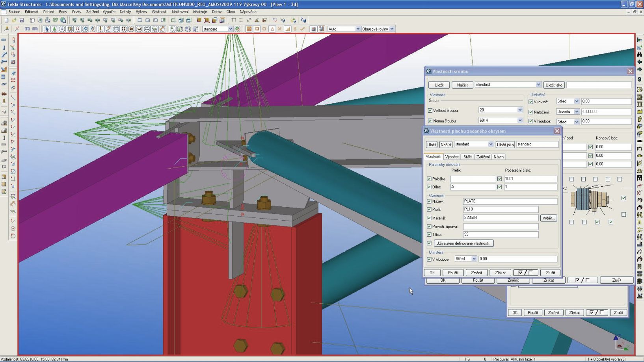Expand the Norma šroubu dropdown
Viewport: 644px width, 362px height.
pos(520,120)
